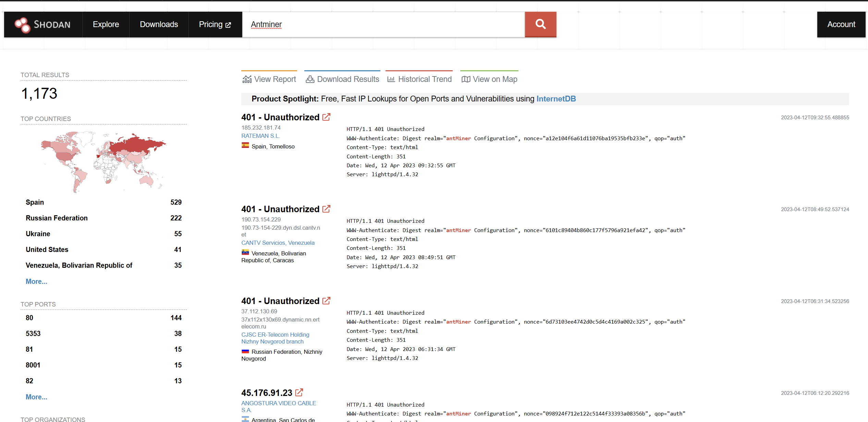The height and width of the screenshot is (422, 868).
Task: Open 401 - Unauthorized result for Venezuela
Action: click(x=280, y=209)
